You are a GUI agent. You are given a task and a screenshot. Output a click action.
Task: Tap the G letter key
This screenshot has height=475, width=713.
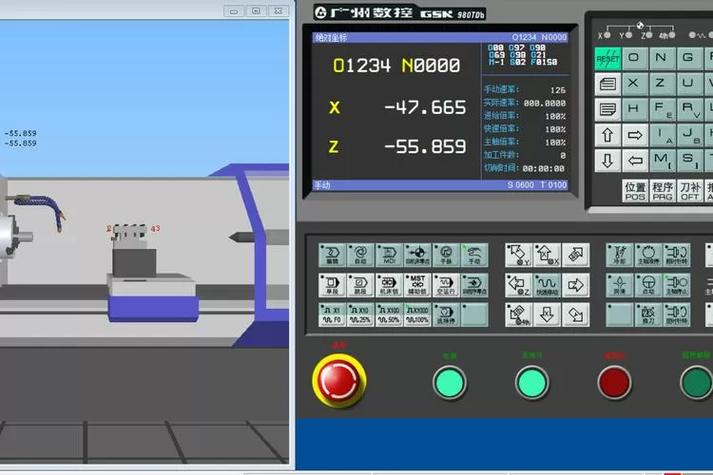pos(689,59)
